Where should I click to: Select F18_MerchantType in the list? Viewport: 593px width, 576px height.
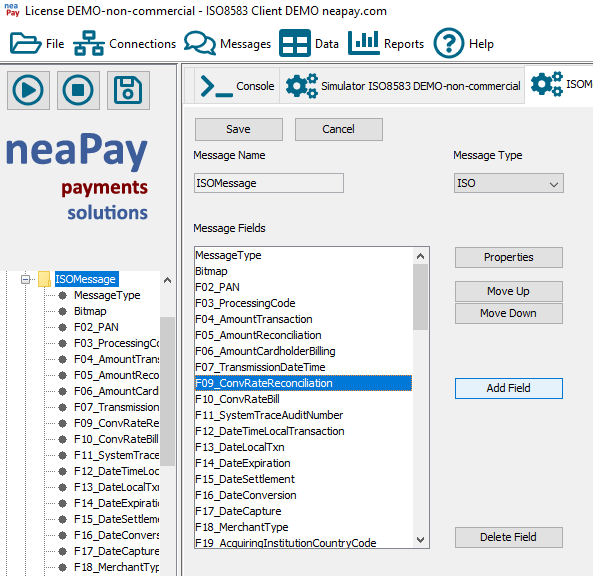pyautogui.click(x=303, y=527)
